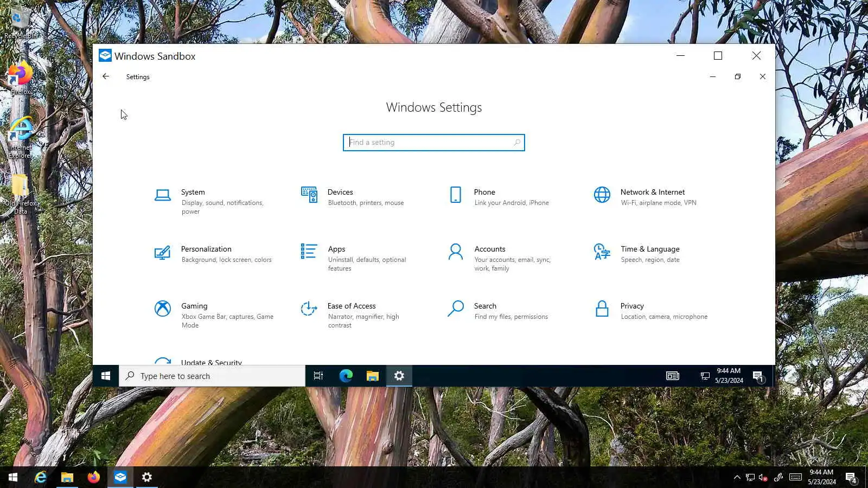This screenshot has width=868, height=488.
Task: Open the host Start menu
Action: tap(13, 477)
